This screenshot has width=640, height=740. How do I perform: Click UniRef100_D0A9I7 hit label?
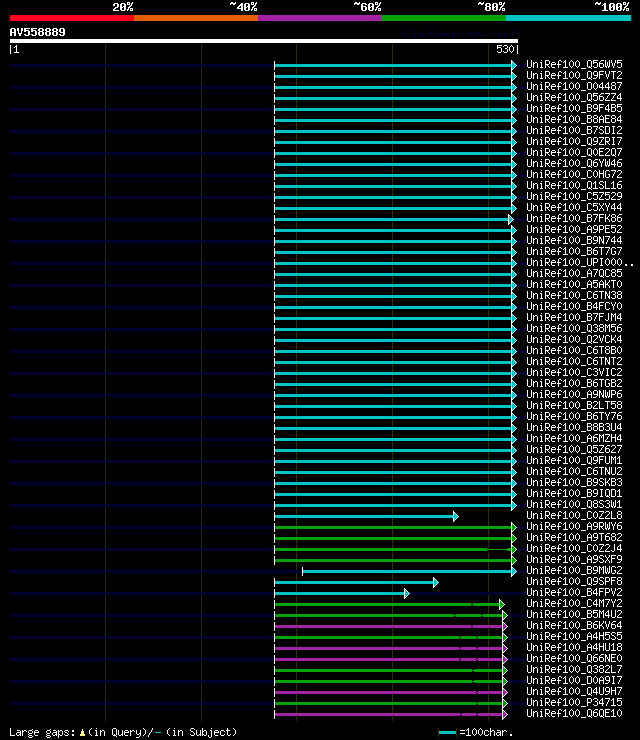click(x=574, y=681)
